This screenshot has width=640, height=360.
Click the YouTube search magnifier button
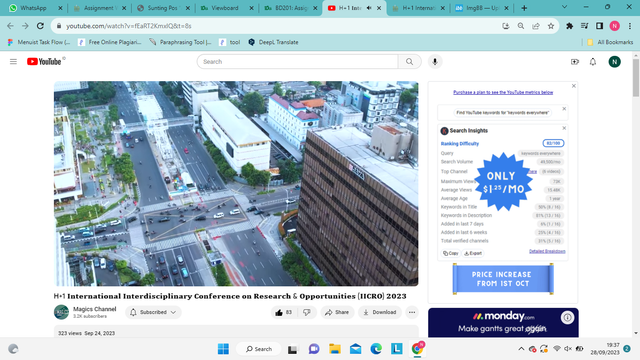409,62
